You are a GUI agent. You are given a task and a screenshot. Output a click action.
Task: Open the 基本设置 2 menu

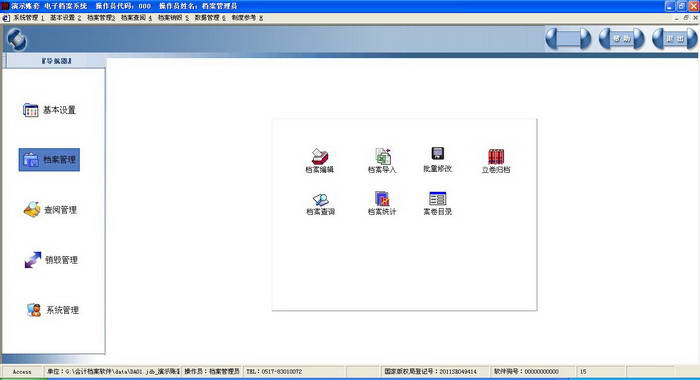(66, 18)
